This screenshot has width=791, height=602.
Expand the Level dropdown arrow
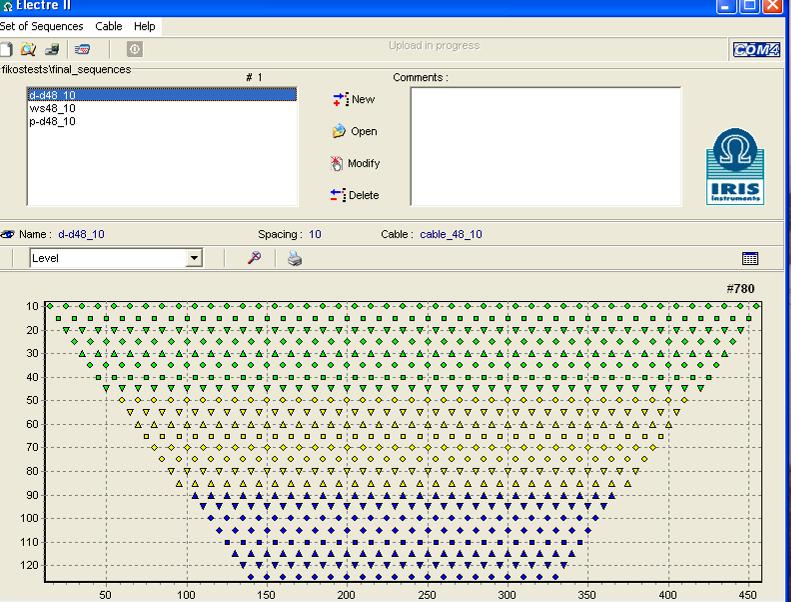coord(194,258)
